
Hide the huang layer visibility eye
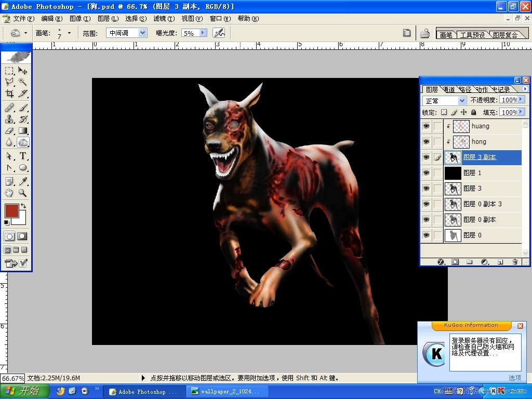click(x=426, y=126)
